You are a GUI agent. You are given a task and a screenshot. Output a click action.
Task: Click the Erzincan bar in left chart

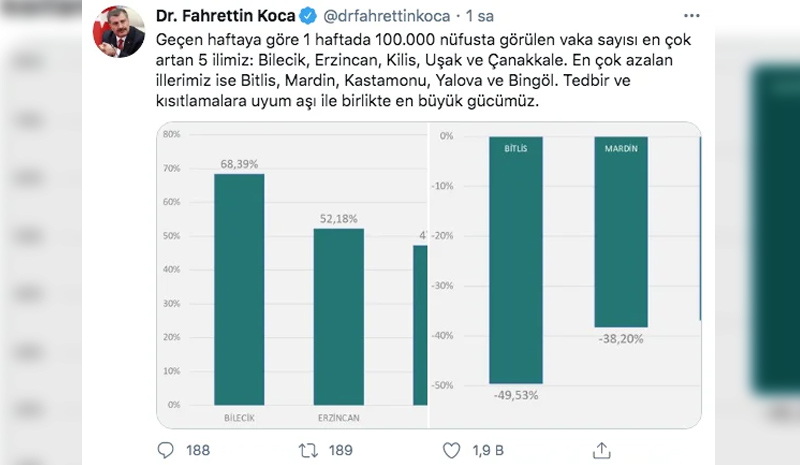(339, 317)
